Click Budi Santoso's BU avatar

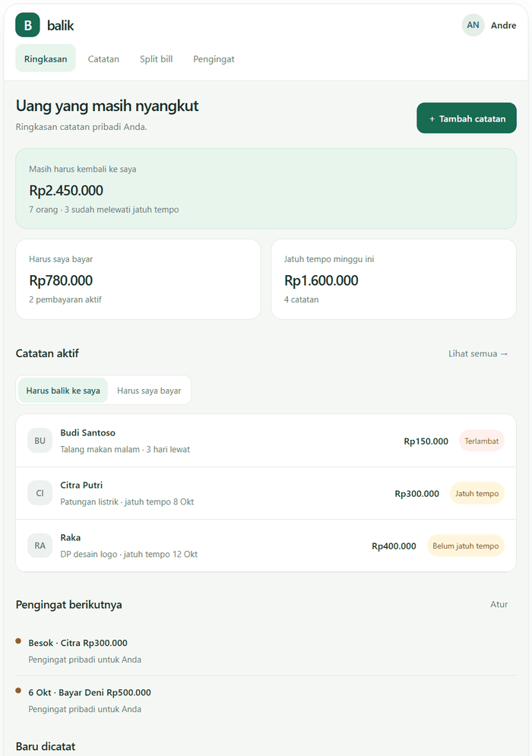coord(40,441)
